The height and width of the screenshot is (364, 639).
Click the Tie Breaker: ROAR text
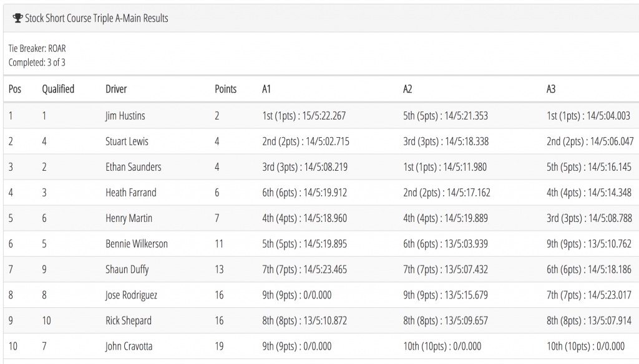[37, 49]
